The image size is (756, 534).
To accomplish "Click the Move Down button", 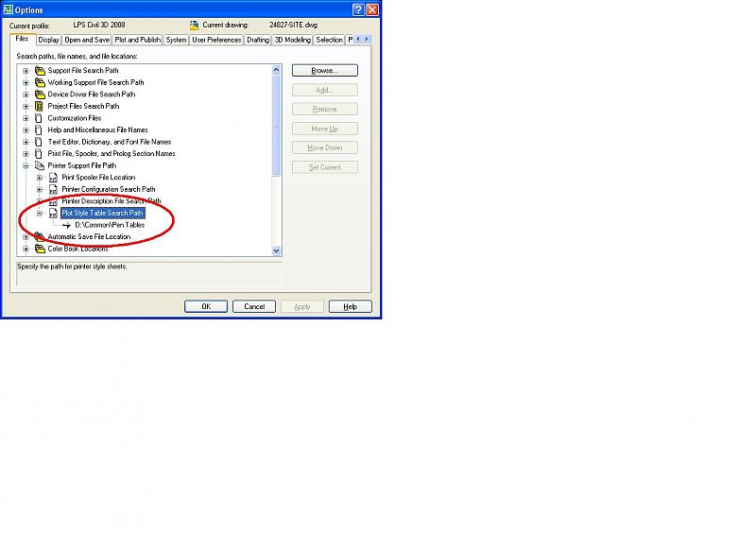I will tap(324, 148).
